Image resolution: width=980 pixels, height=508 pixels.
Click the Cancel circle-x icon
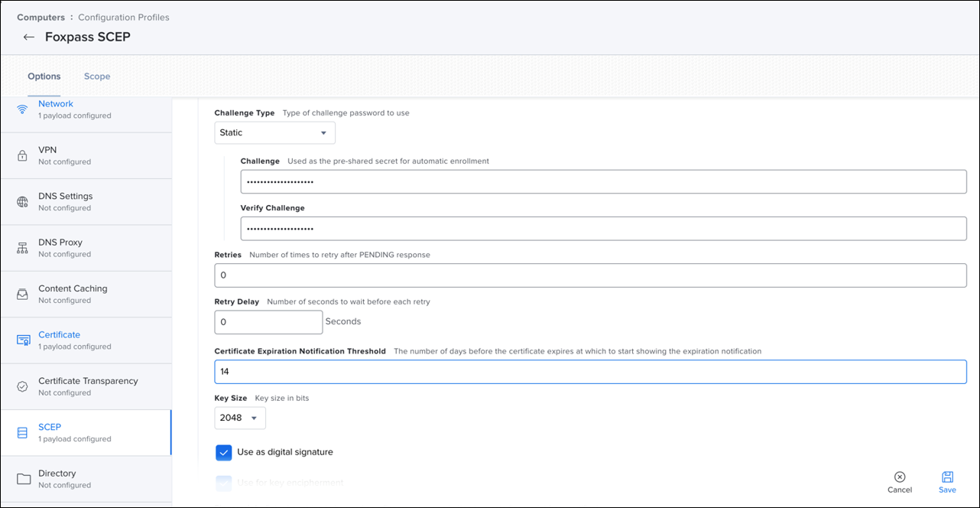pos(900,476)
